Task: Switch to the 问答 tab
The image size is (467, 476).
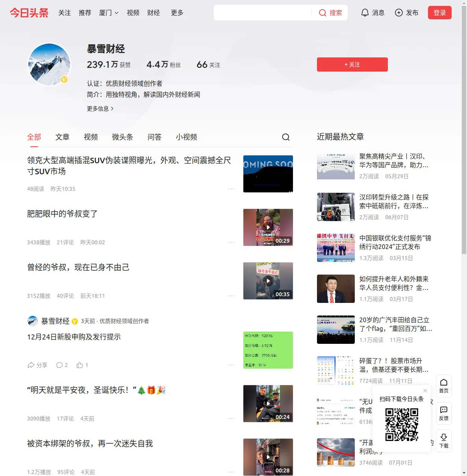Action: (x=155, y=137)
